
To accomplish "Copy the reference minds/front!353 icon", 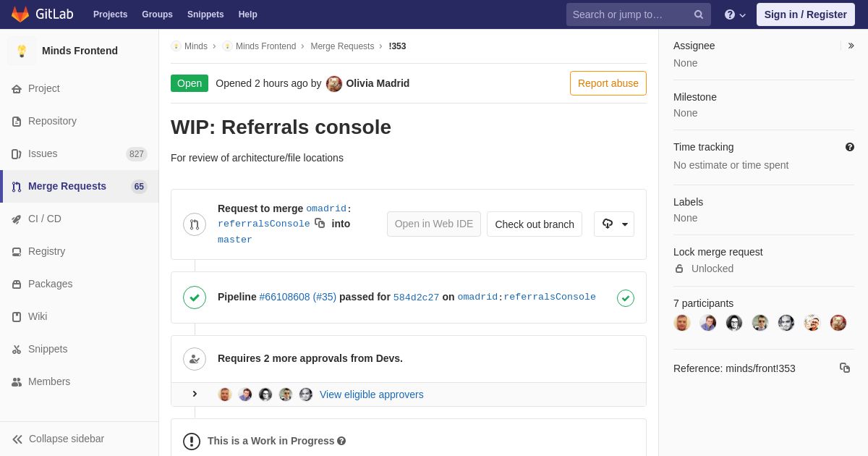I will click(845, 368).
